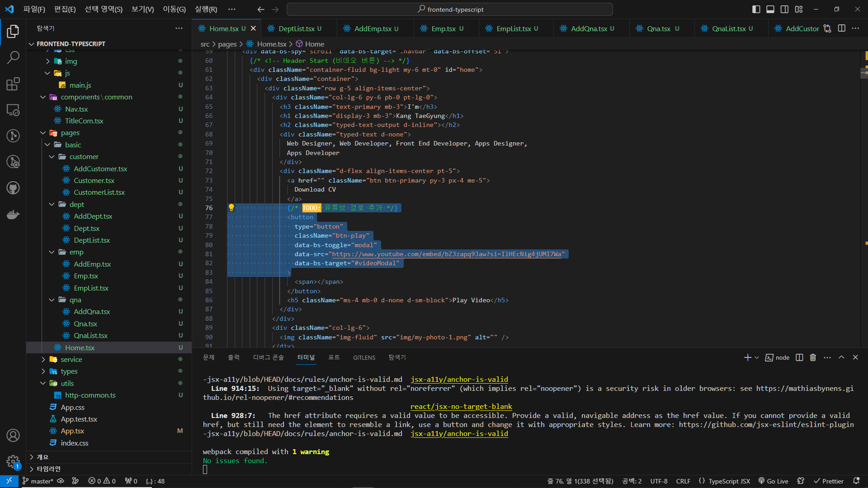The width and height of the screenshot is (868, 488).
Task: Open the 보기(V) menu
Action: pos(142,9)
